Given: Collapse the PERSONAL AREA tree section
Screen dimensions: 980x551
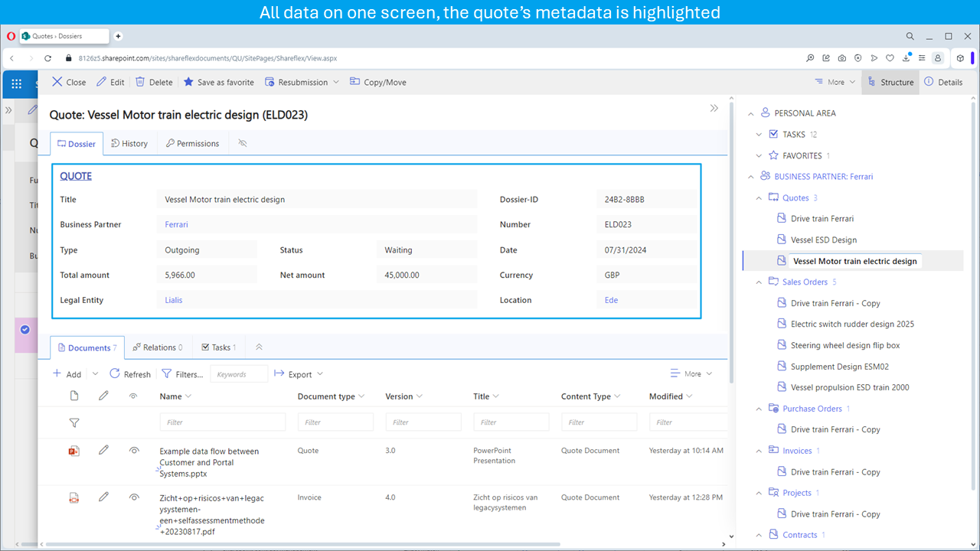Looking at the screenshot, I should coord(751,113).
